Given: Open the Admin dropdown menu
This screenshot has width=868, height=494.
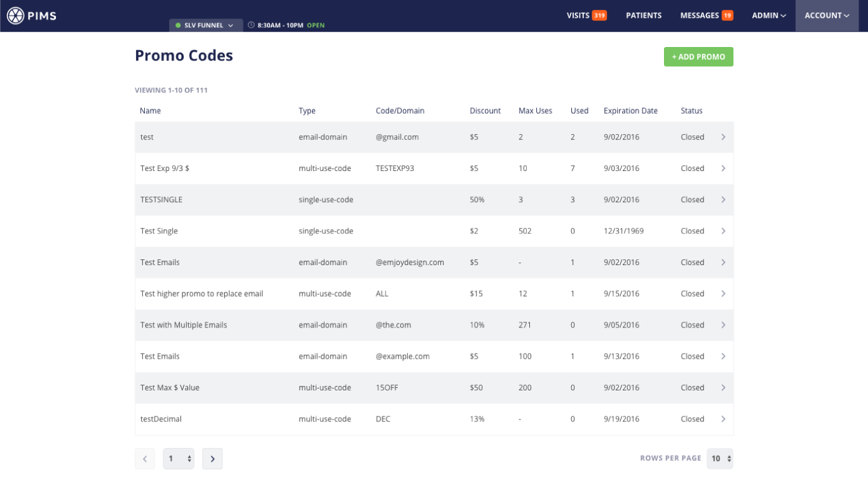Looking at the screenshot, I should [x=768, y=15].
